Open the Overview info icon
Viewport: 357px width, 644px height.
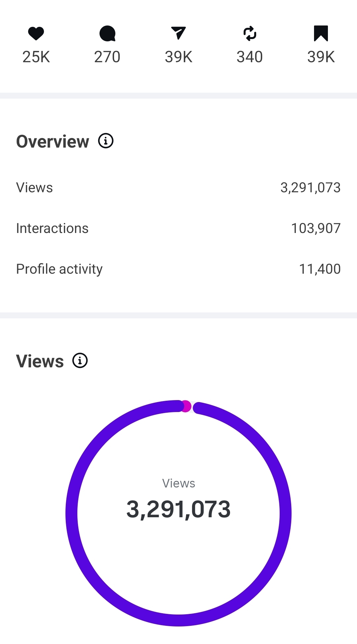coord(106,141)
